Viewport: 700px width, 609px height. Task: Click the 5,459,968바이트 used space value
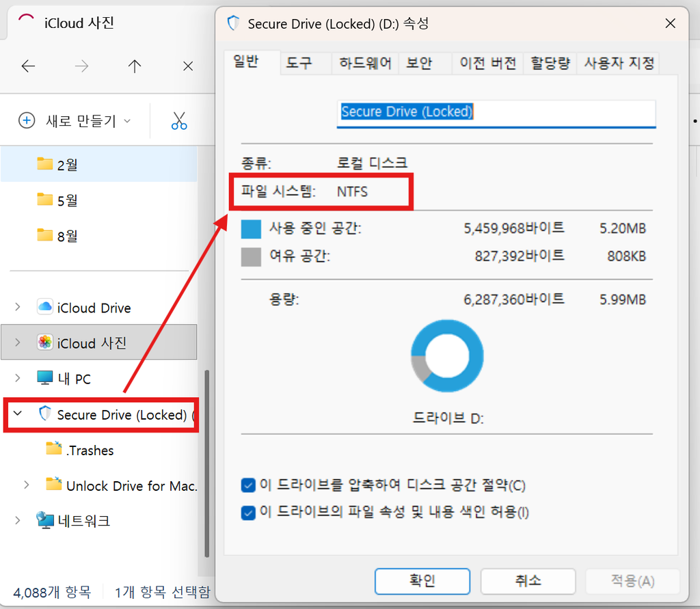(514, 228)
